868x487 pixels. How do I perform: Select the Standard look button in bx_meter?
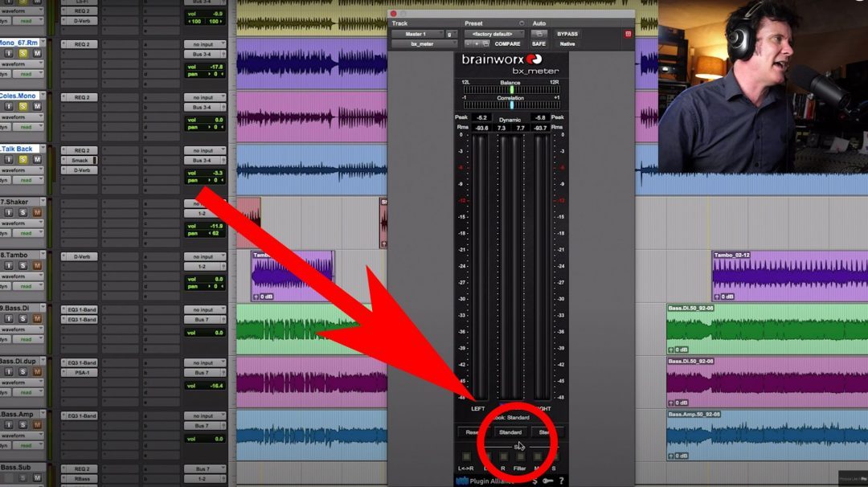(510, 432)
